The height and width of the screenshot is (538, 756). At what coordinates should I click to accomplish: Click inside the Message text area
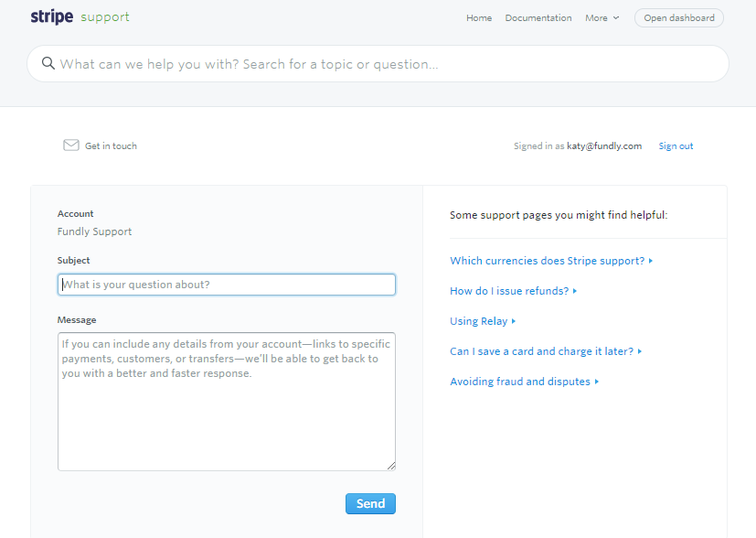click(x=227, y=402)
